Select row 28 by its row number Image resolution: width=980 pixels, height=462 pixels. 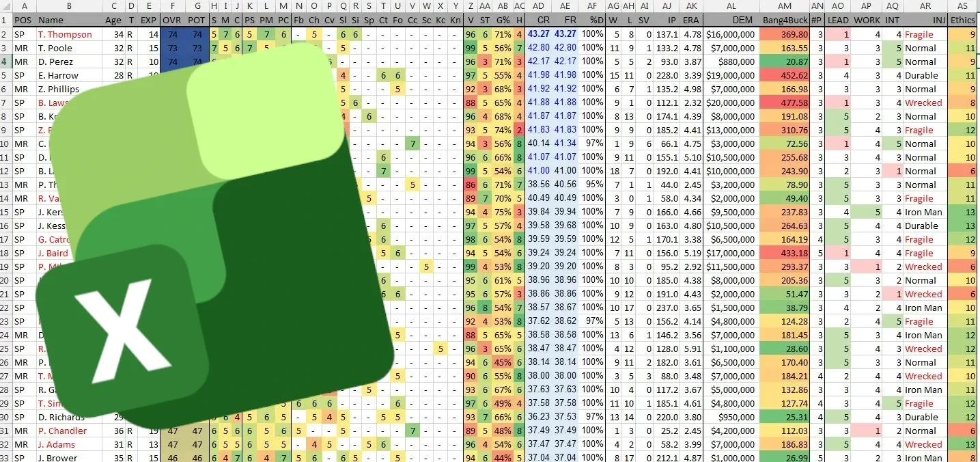(5, 390)
